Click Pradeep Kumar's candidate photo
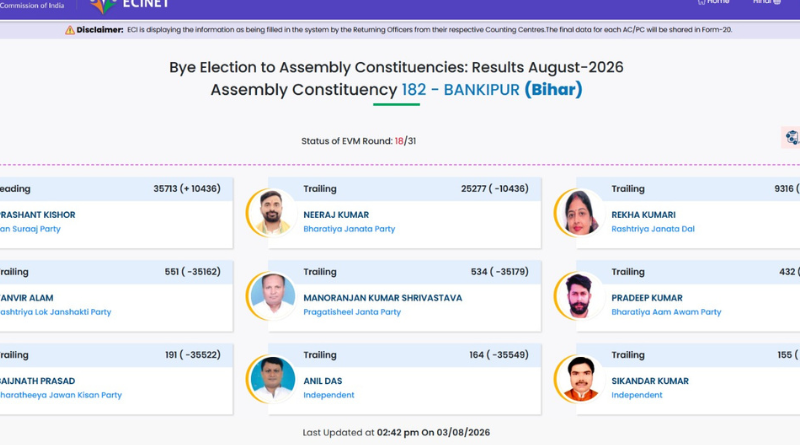Viewport: 800px width, 445px height. (x=580, y=296)
